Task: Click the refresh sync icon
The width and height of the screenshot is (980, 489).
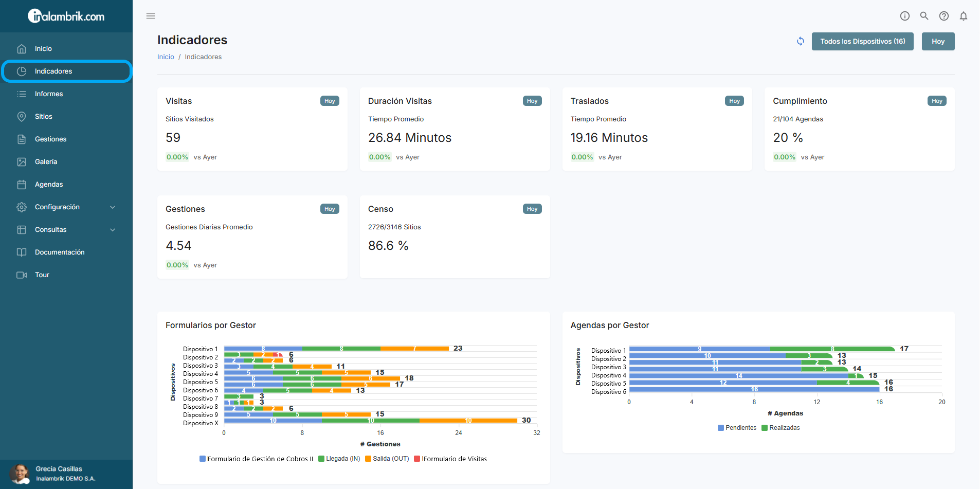Action: (x=801, y=41)
